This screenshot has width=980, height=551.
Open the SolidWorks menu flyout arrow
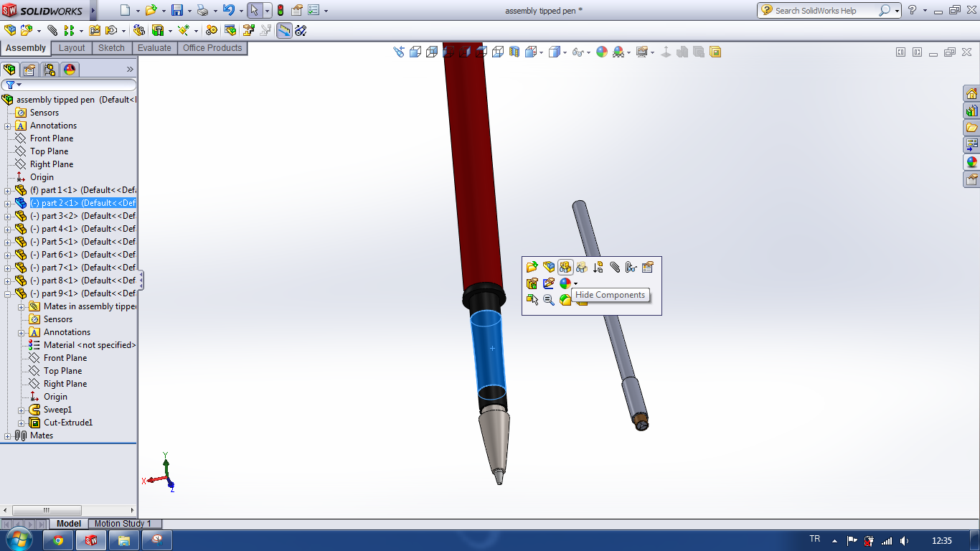pos(95,11)
